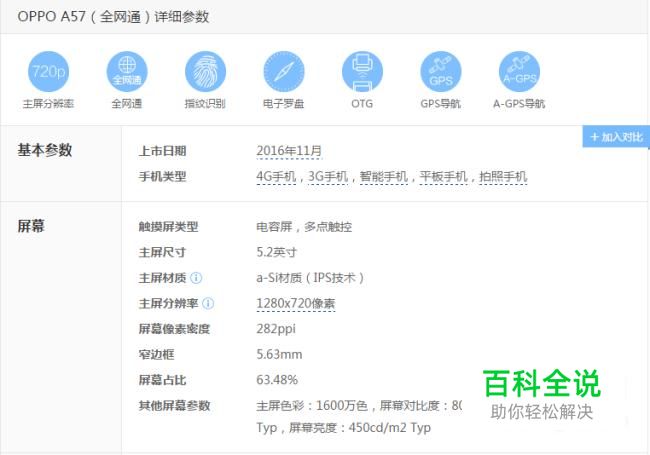Click the GPS satellite navigation icon
The height and width of the screenshot is (455, 650).
pyautogui.click(x=441, y=71)
